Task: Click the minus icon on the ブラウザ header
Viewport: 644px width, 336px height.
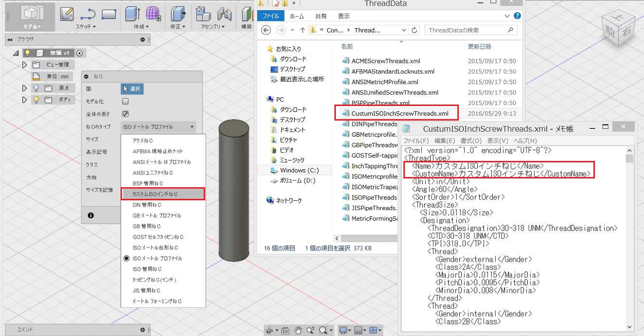Action: click(x=142, y=39)
